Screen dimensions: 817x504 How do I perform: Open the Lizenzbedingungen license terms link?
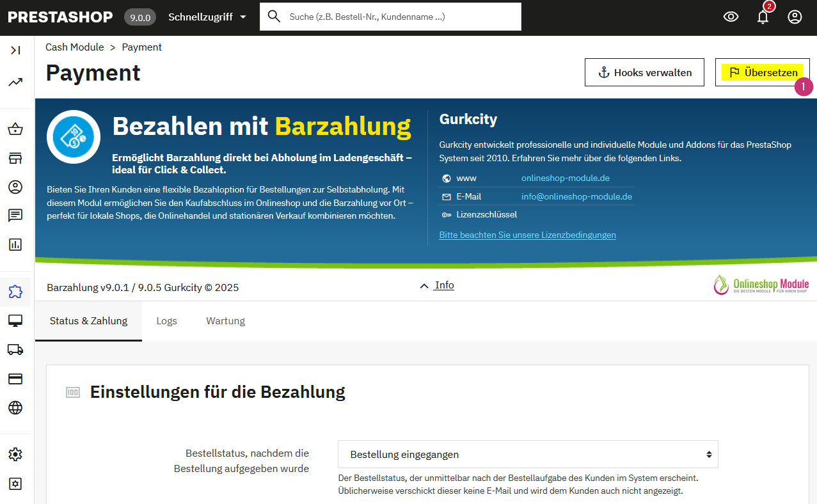tap(528, 235)
